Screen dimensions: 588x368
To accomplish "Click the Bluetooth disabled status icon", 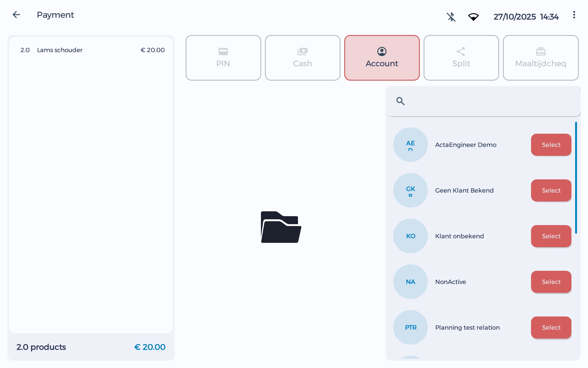I will (451, 17).
